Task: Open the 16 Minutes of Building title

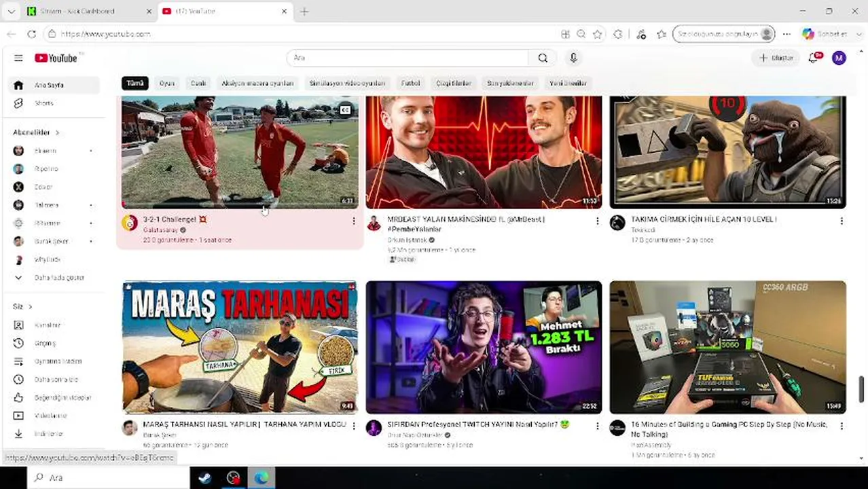Action: point(729,429)
